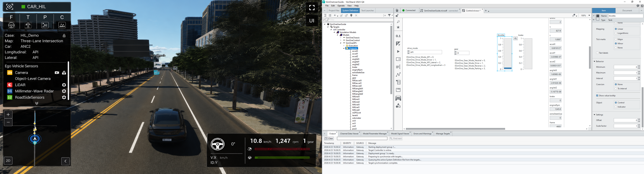Click the channel mapping icon beside throttle tank
The height and width of the screenshot is (174, 644).
pos(516,39)
